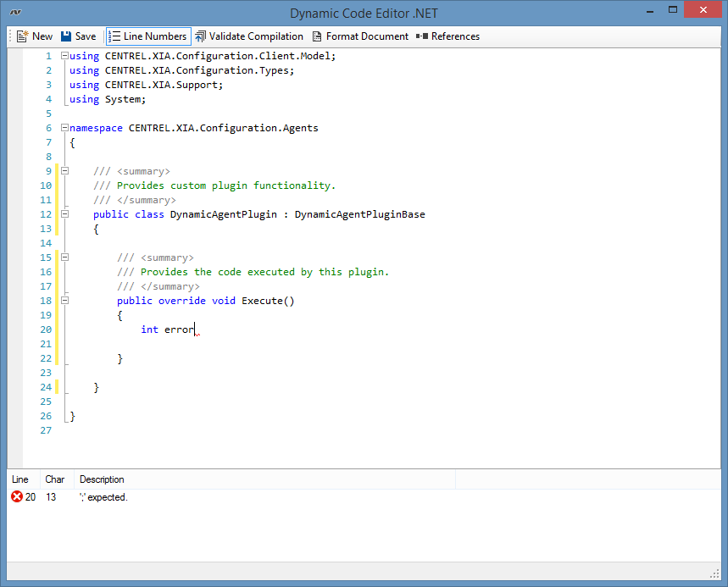The width and height of the screenshot is (728, 587).
Task: Collapse the namespace block at line 6
Action: (x=64, y=128)
